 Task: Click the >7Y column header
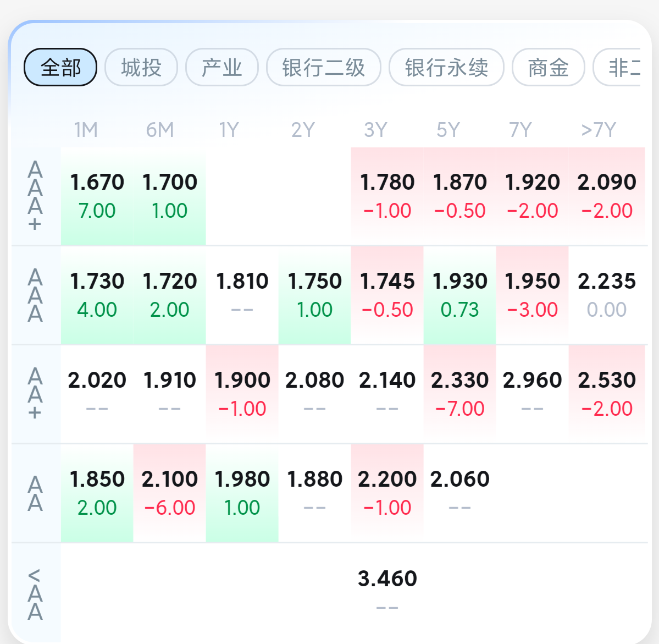click(x=599, y=130)
